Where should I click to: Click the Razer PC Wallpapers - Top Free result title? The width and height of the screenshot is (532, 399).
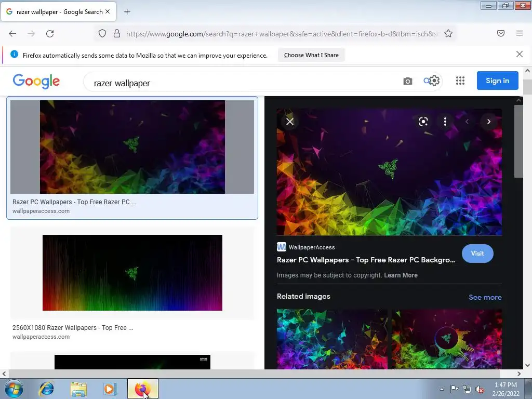(74, 202)
